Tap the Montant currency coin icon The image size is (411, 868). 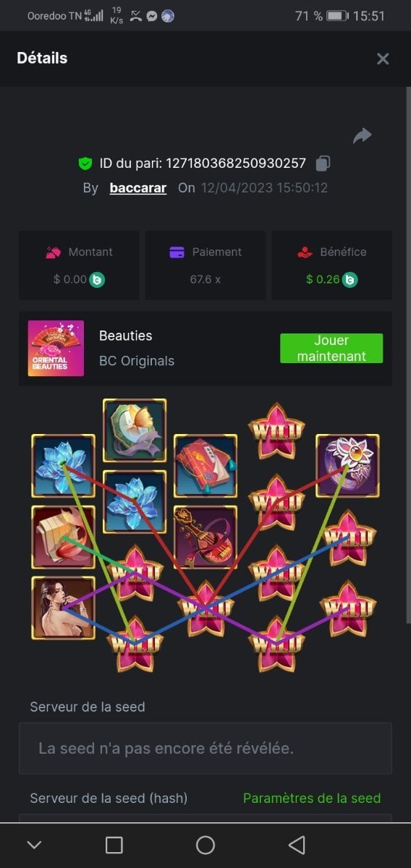97,278
